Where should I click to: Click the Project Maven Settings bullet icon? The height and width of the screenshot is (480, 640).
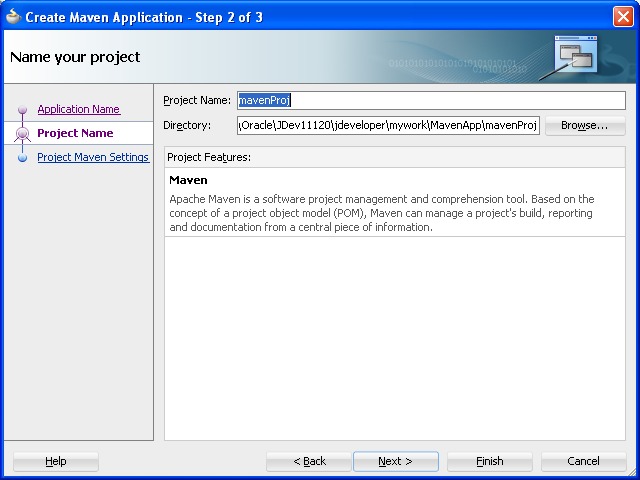click(x=22, y=158)
